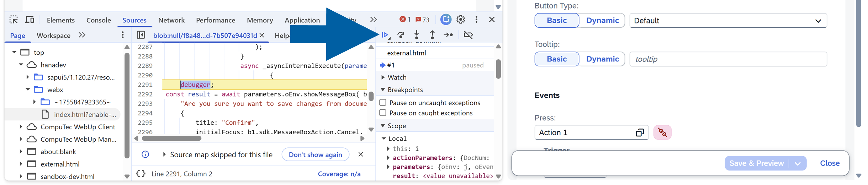Screen dimensions: 868x185
Task: Show more navigator tabs after Workspace
Action: click(x=82, y=35)
